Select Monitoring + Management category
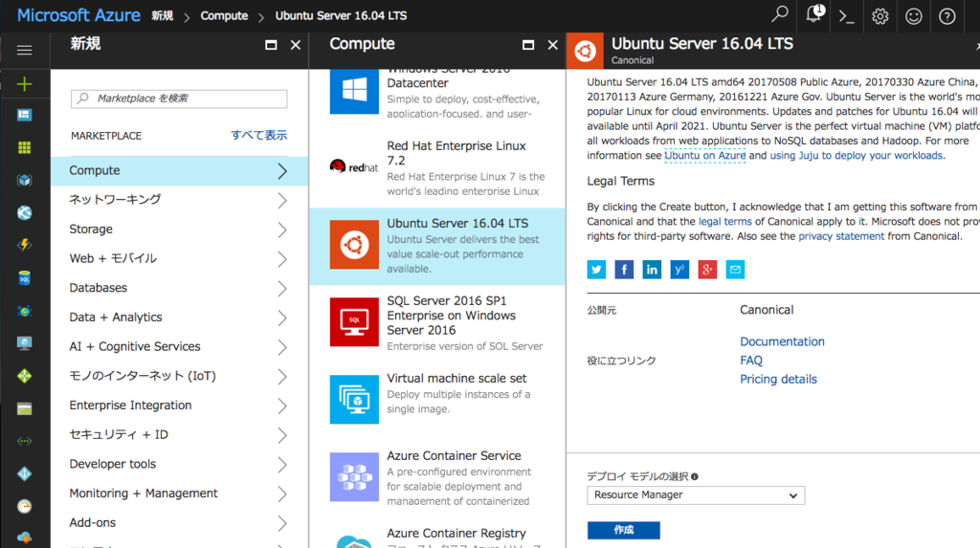The image size is (980, 548). coord(179,493)
